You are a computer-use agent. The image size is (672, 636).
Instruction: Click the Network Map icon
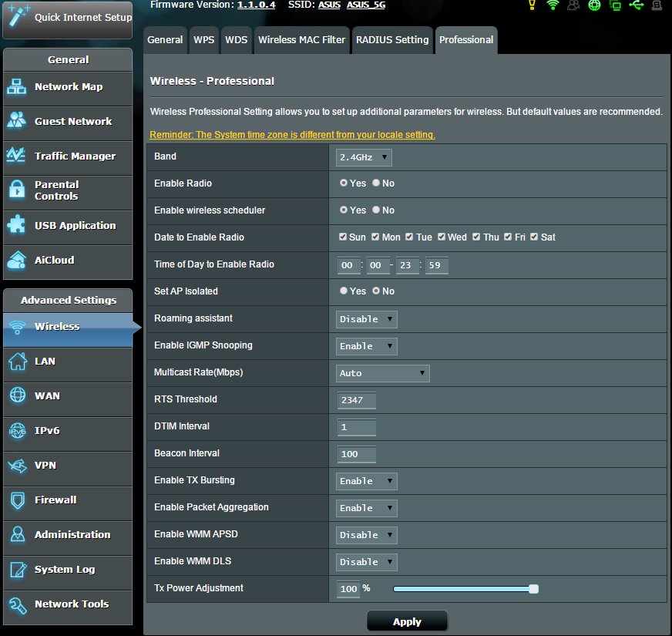tap(17, 86)
